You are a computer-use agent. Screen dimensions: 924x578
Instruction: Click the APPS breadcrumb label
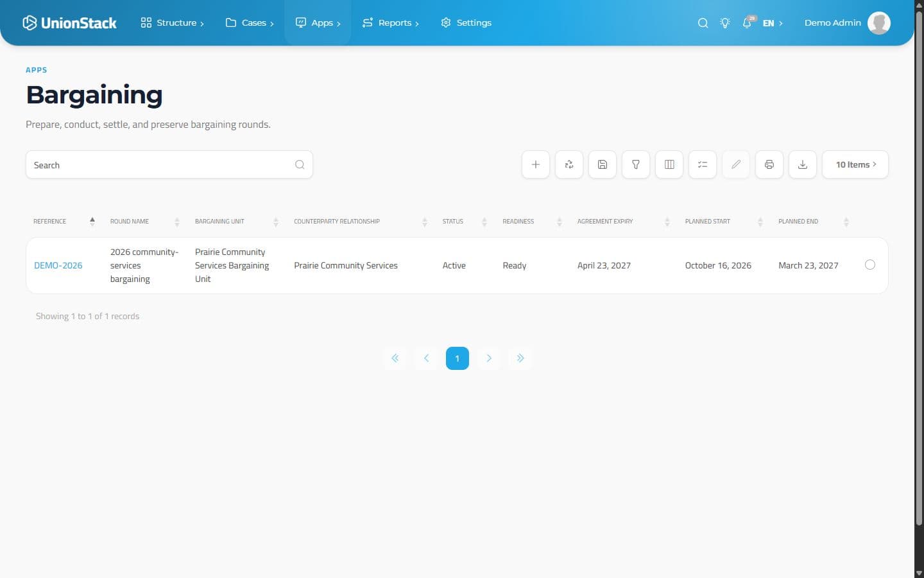37,70
